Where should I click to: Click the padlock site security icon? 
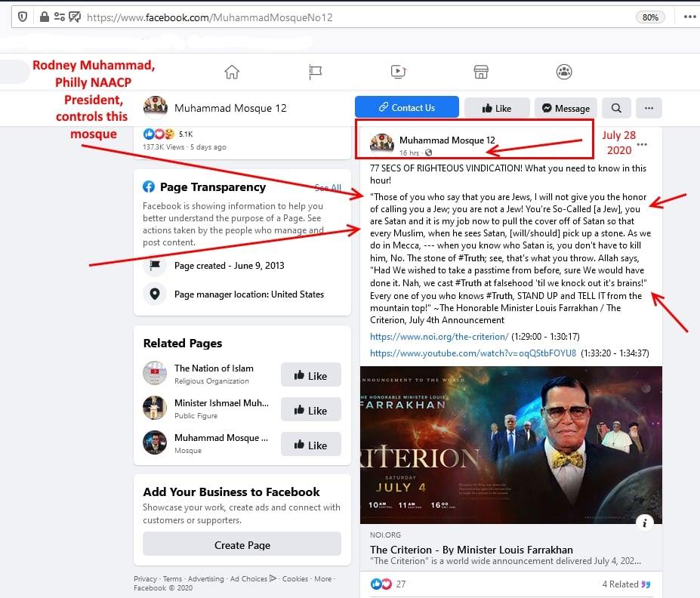coord(45,17)
